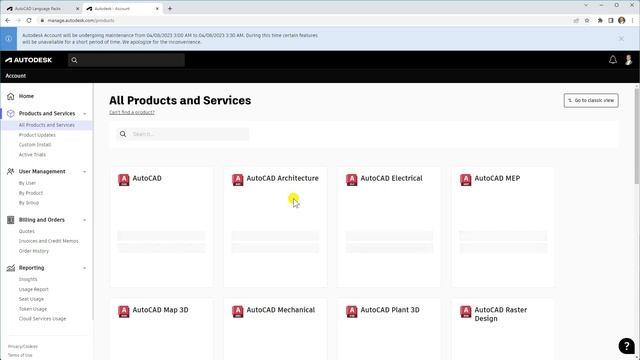The width and height of the screenshot is (640, 360).
Task: Open the browser profile avatar
Action: (622, 20)
